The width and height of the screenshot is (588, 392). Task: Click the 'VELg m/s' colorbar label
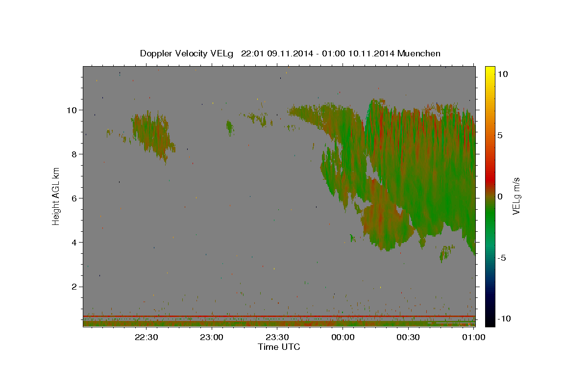pos(516,196)
